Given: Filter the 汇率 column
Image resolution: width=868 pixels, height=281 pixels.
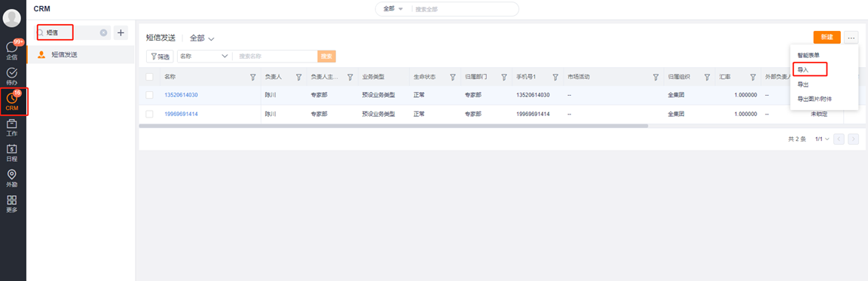Looking at the screenshot, I should tap(753, 77).
